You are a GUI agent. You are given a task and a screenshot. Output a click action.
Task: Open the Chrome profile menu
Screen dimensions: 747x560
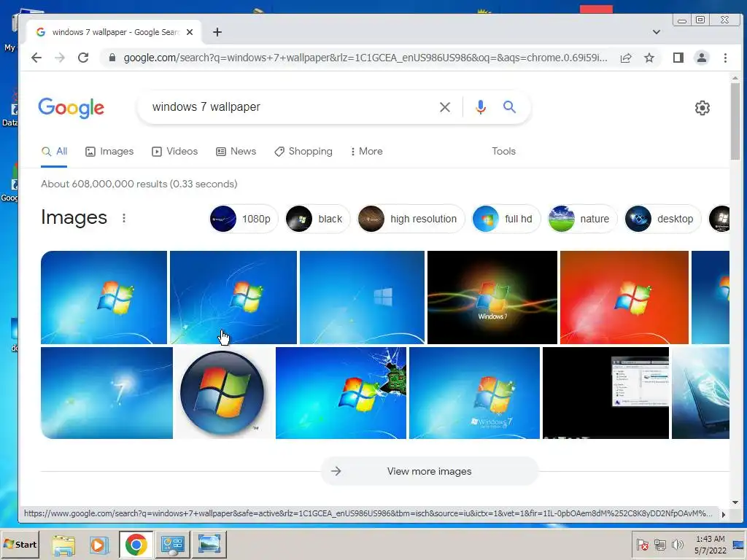coord(701,58)
